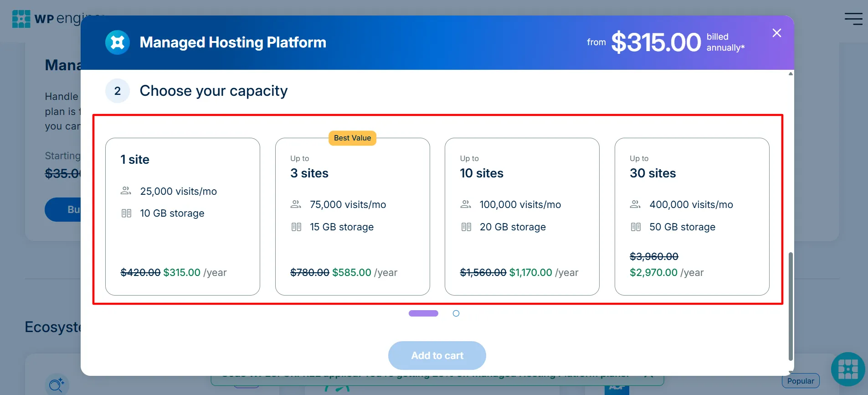Click the visitors icon next to 75,000 visits/mo
Image resolution: width=868 pixels, height=395 pixels.
pyautogui.click(x=296, y=204)
